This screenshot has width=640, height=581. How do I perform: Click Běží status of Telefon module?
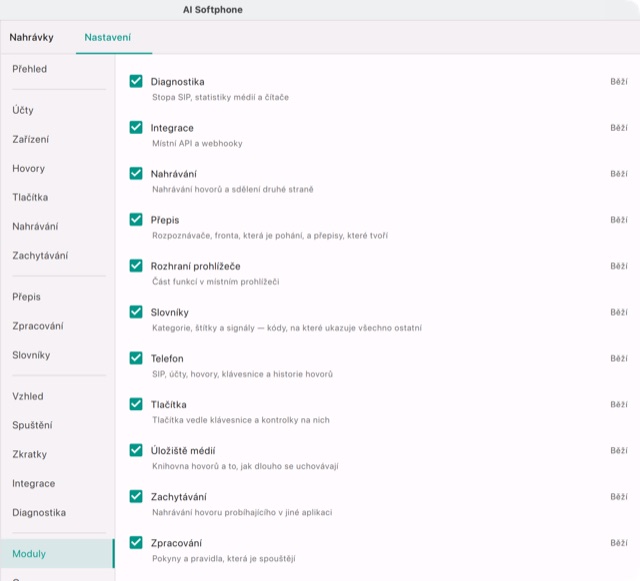[x=619, y=358]
